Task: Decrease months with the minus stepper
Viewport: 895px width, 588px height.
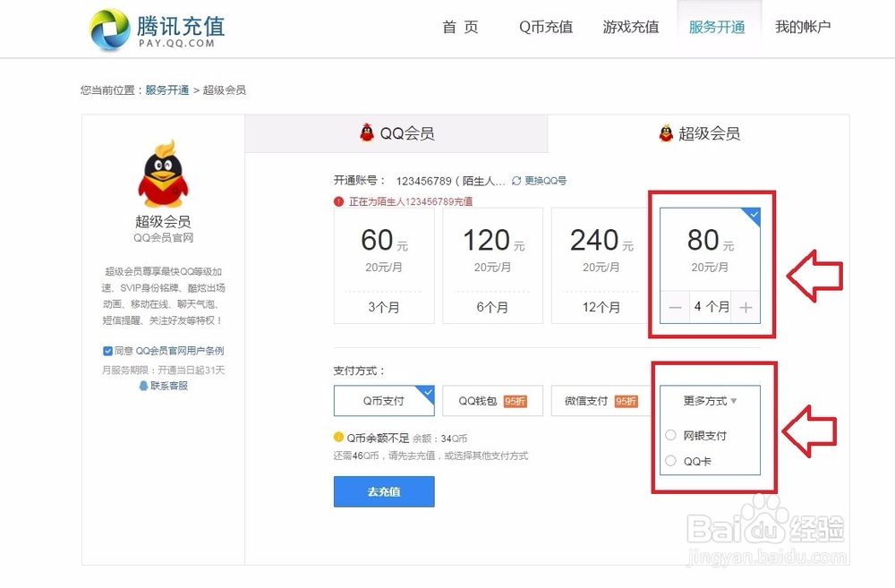Action: coord(676,307)
